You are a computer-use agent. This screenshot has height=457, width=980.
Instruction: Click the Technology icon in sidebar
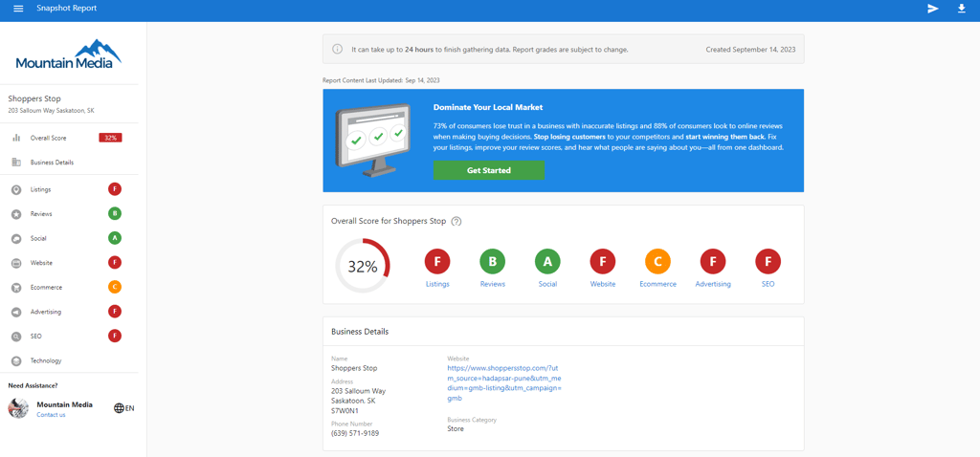pos(17,360)
